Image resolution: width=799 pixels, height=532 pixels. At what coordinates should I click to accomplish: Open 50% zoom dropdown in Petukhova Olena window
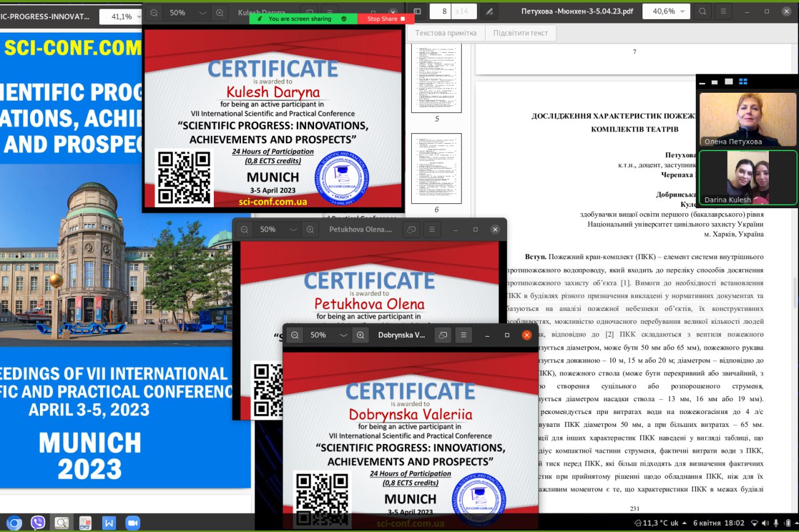coord(293,230)
